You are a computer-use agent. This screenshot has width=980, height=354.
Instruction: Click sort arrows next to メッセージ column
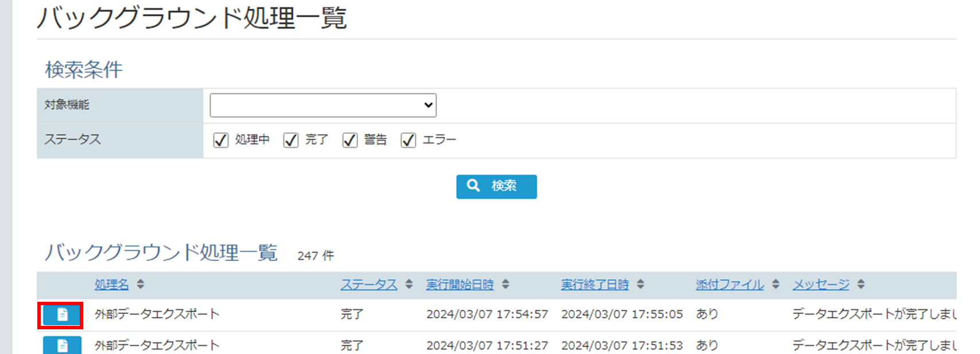point(861,284)
